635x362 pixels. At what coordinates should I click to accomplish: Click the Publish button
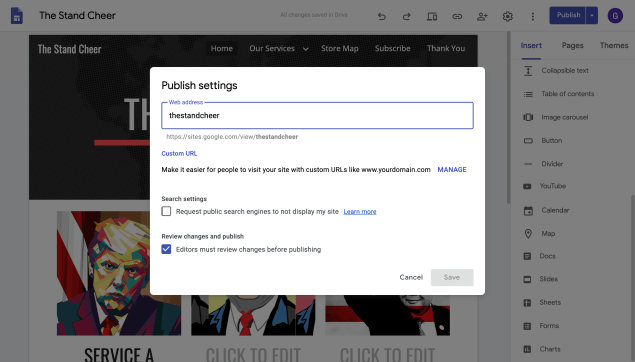568,15
